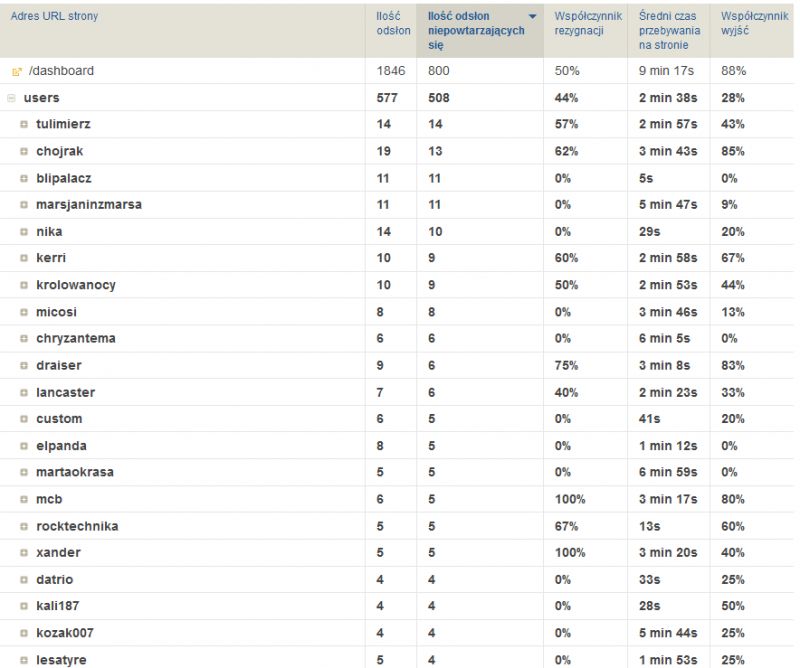This screenshot has height=668, width=800.
Task: Click the 62% bounce rate for chojrak
Action: (x=566, y=152)
